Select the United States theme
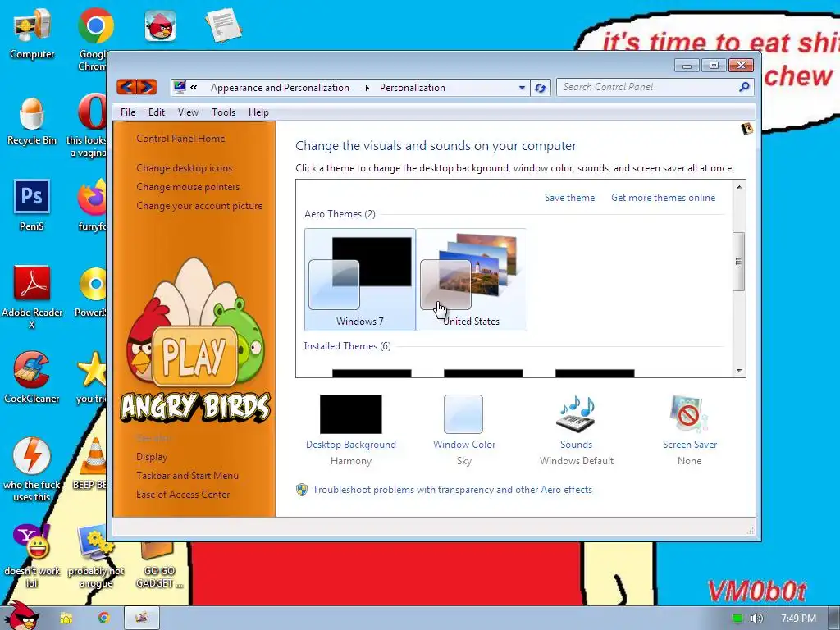 point(472,280)
